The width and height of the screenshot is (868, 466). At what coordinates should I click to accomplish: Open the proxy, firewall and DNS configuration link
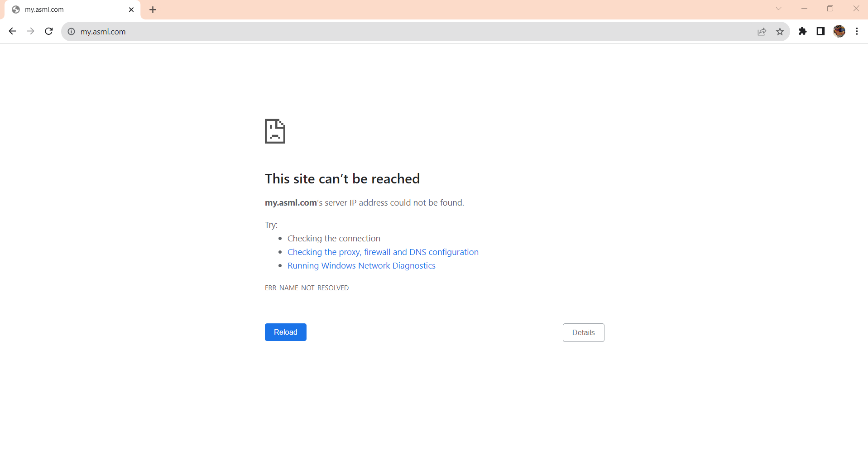tap(383, 252)
